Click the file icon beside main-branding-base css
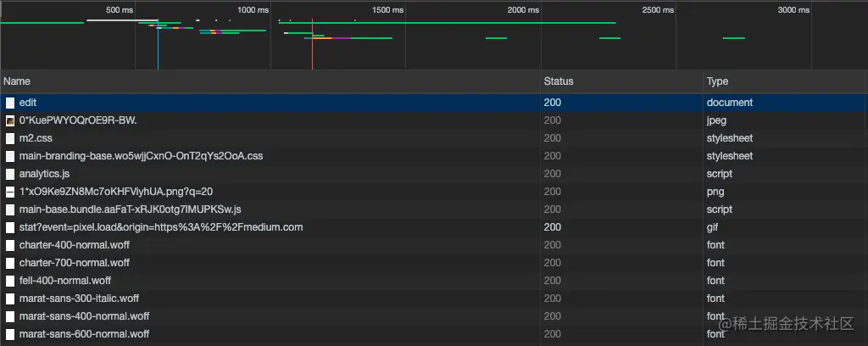Viewport: 868px width, 346px height. [10, 156]
